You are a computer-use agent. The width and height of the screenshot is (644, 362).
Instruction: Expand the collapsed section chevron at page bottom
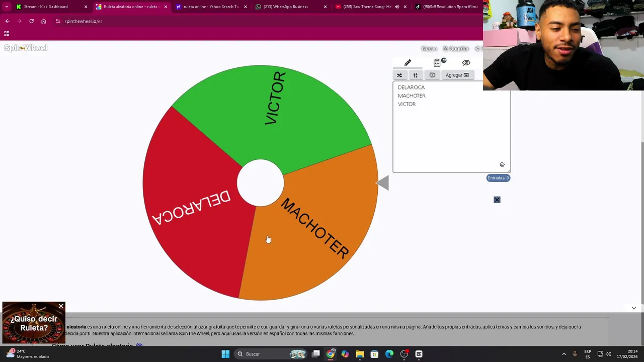(633, 308)
